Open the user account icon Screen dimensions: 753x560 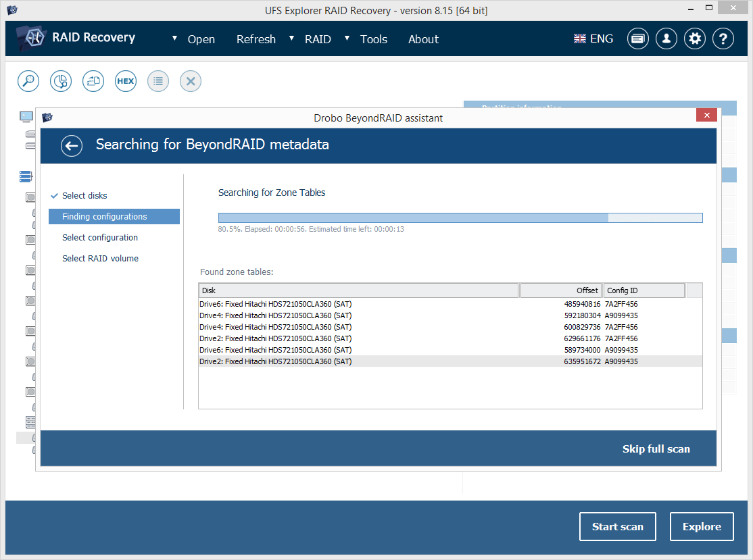tap(666, 39)
